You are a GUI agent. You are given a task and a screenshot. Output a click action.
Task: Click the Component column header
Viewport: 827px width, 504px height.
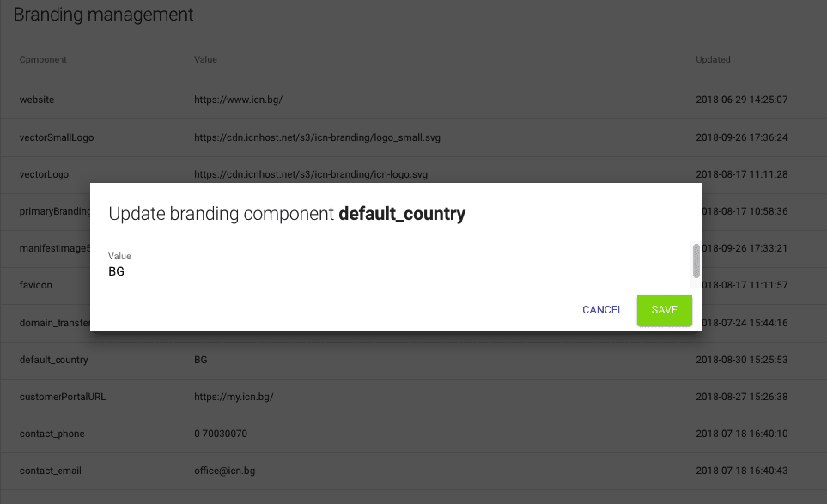pyautogui.click(x=43, y=60)
